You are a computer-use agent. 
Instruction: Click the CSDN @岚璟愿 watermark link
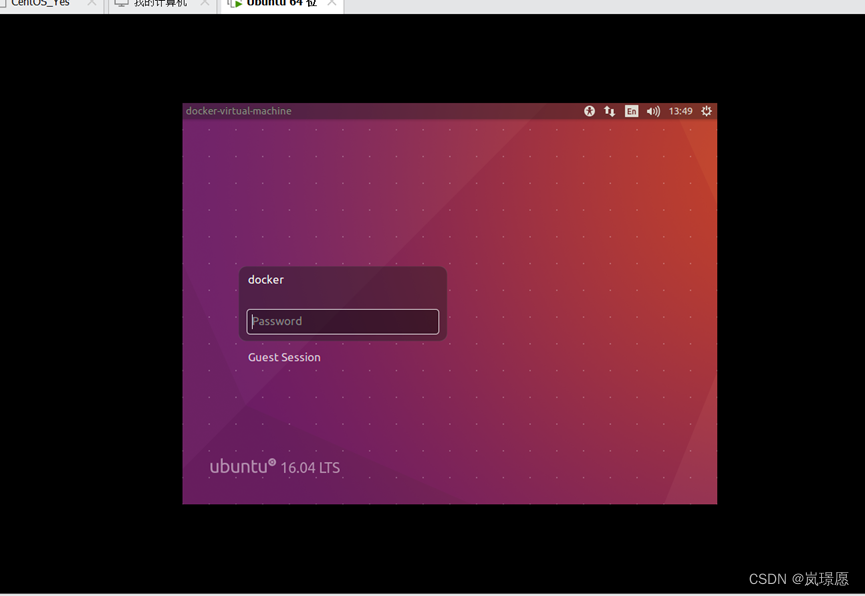pos(800,578)
